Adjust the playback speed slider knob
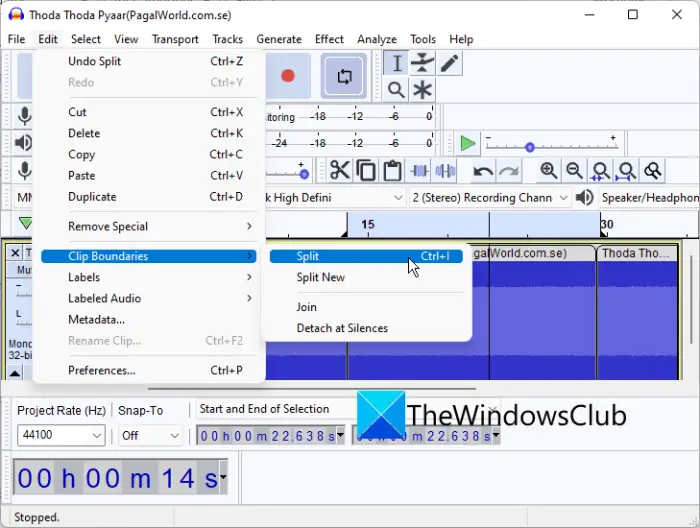This screenshot has width=700, height=528. (x=529, y=147)
